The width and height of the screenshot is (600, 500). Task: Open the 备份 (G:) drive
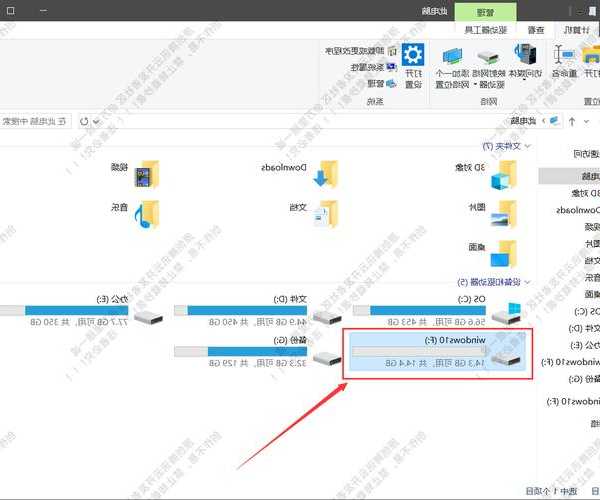tap(326, 355)
